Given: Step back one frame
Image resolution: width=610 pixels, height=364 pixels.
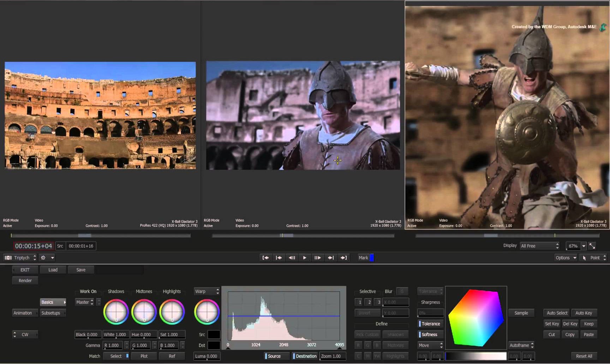Looking at the screenshot, I should pyautogui.click(x=292, y=258).
